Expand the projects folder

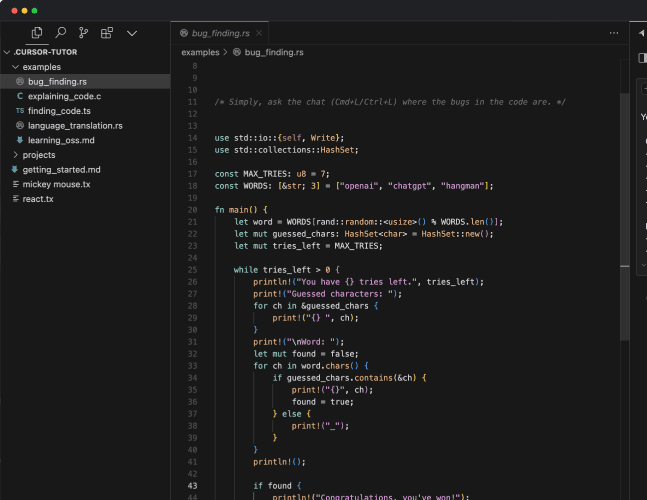[39, 155]
